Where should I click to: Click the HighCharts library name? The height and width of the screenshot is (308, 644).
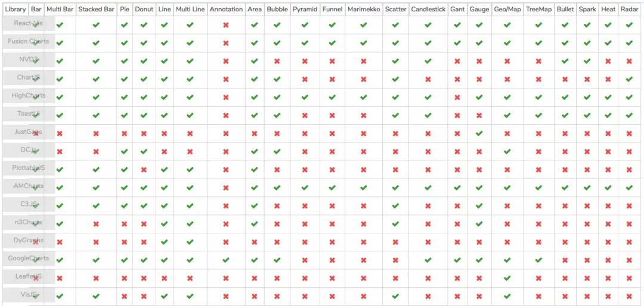[x=28, y=96]
